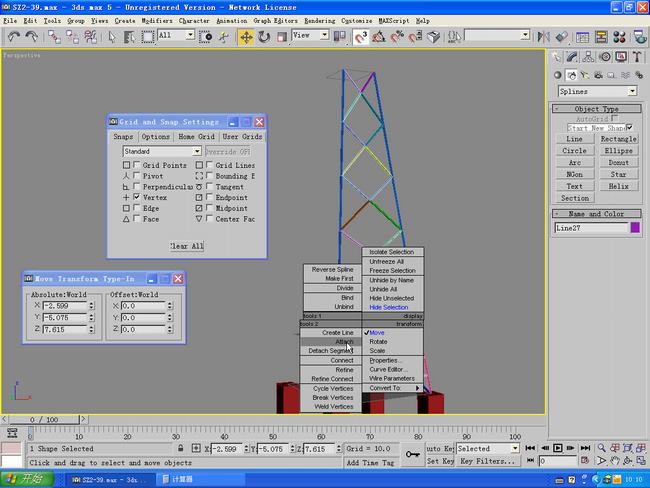Viewport: 650px width, 488px height.
Task: Activate the Select and Rotate tool
Action: (264, 37)
